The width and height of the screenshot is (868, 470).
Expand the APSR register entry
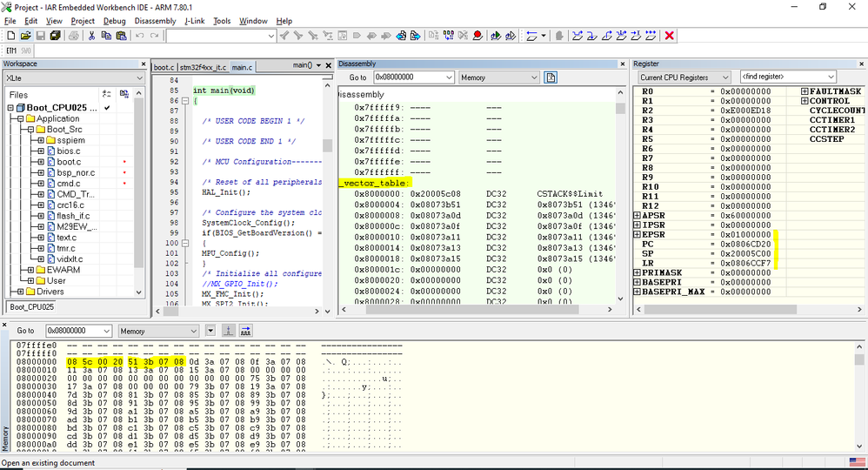pos(636,215)
